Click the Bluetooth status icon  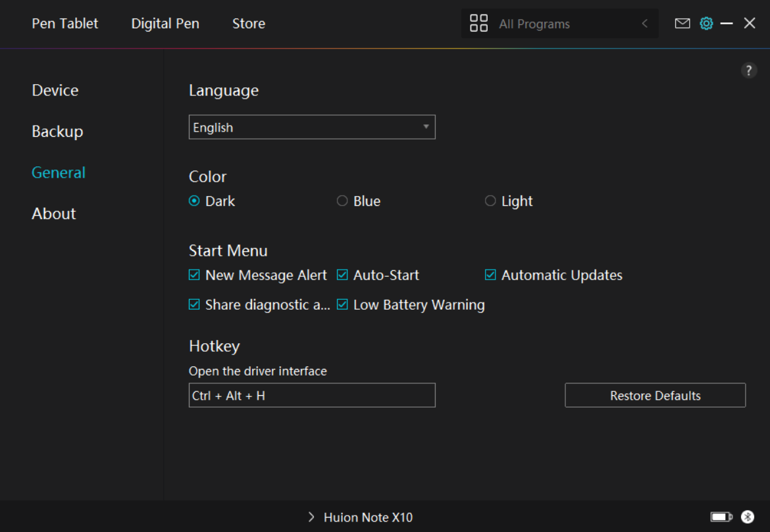[x=747, y=518]
